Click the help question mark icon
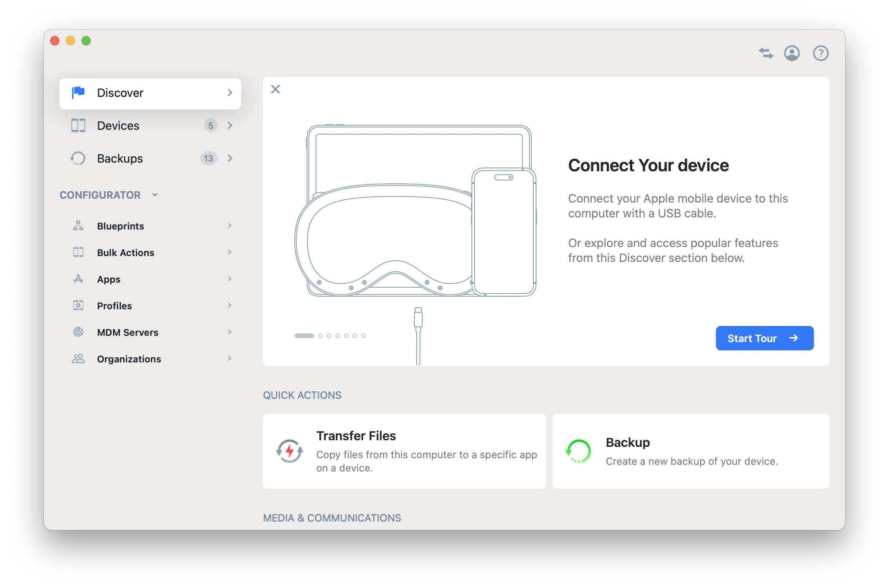This screenshot has width=889, height=588. click(x=821, y=53)
